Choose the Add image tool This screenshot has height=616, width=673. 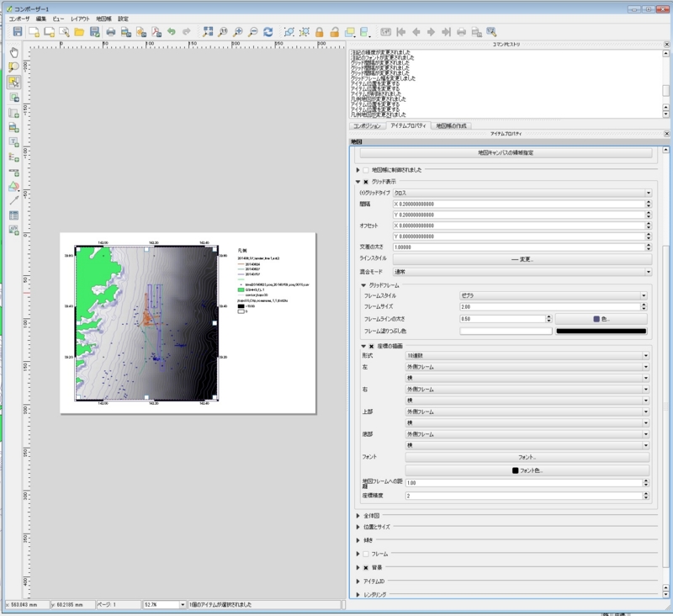(13, 128)
